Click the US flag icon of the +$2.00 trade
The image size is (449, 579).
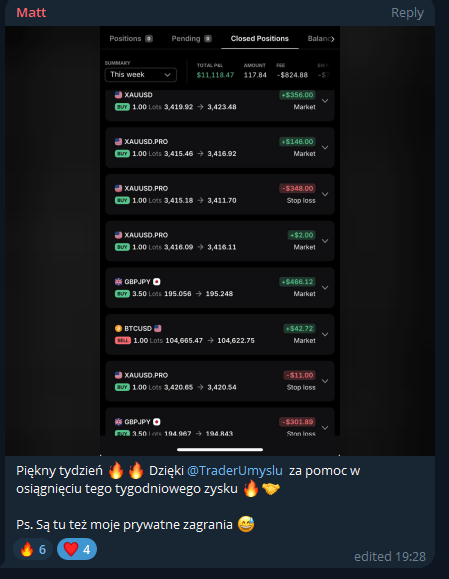point(118,235)
